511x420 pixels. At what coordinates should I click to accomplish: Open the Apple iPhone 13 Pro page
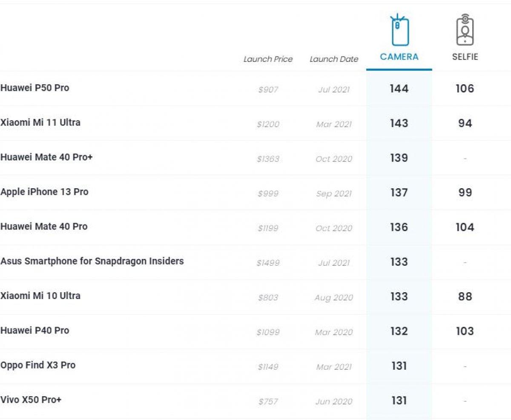[44, 192]
